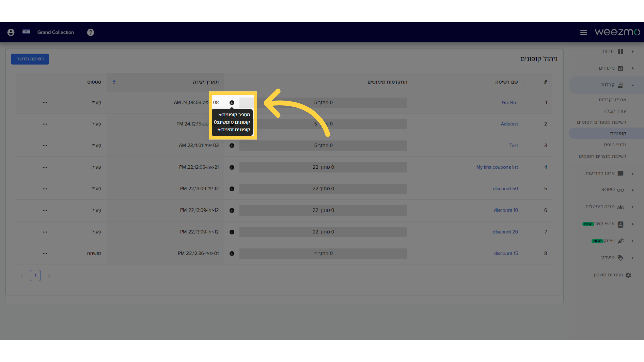Click info icon in discount 15 row
The image size is (644, 362).
[232, 254]
